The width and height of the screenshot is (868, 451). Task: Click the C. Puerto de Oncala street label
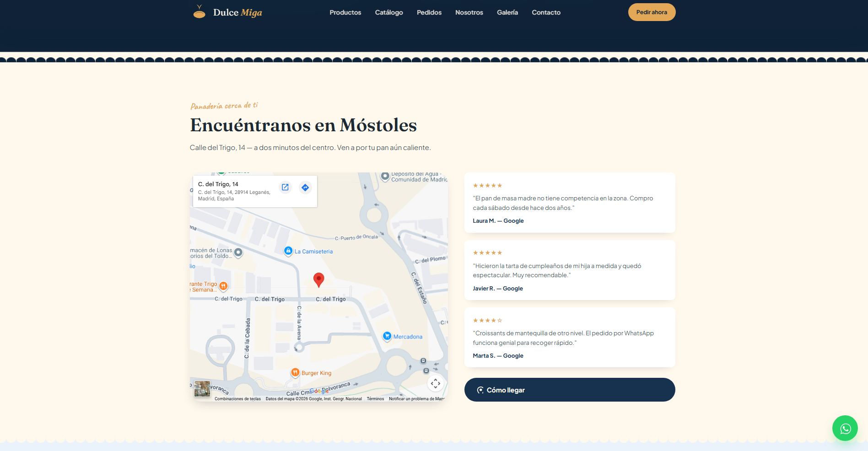(356, 237)
